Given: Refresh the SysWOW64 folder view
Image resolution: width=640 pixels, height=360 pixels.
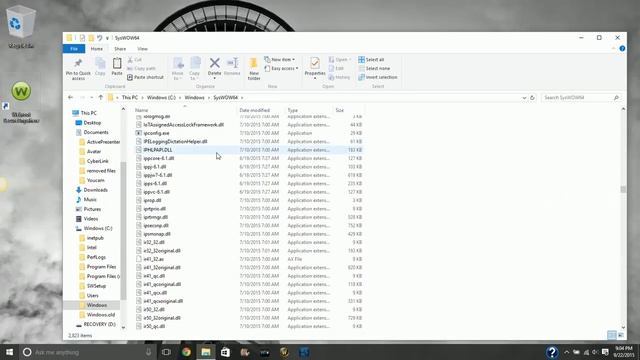Looking at the screenshot, I should click(x=532, y=98).
